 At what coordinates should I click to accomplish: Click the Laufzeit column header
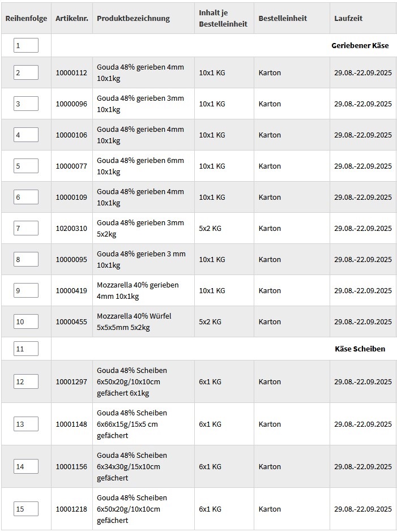pyautogui.click(x=348, y=18)
